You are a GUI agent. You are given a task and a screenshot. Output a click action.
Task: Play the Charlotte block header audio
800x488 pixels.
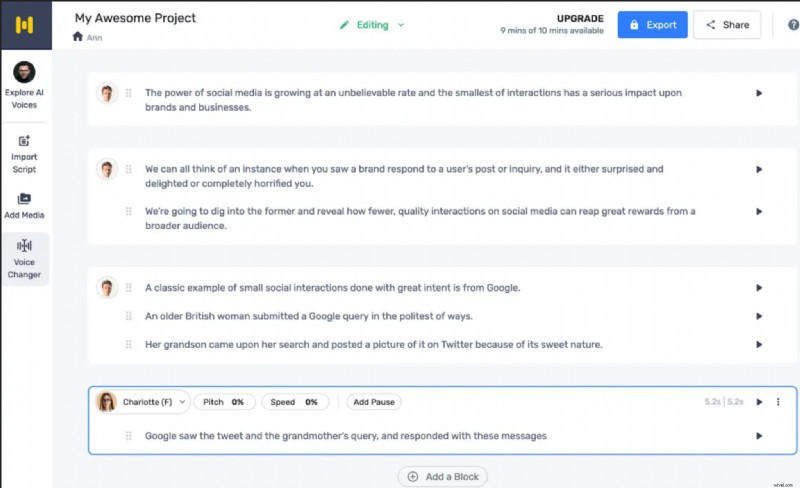[759, 402]
